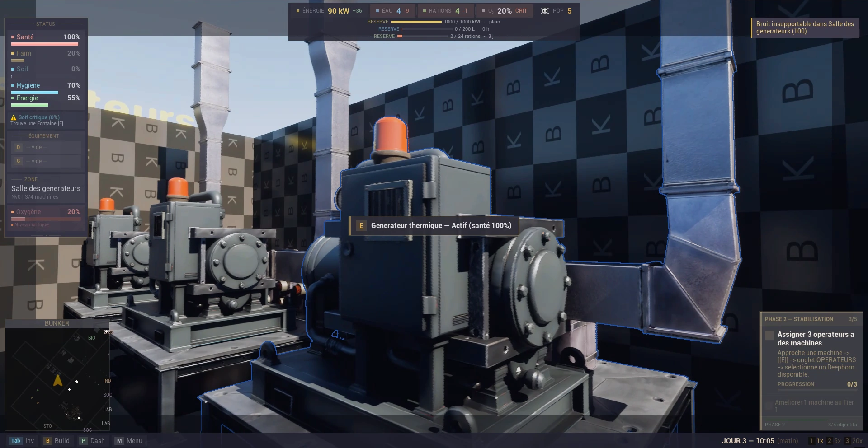Screen dimensions: 868x448
Task: Click the O2 20% CRIT indicator
Action: pos(505,11)
